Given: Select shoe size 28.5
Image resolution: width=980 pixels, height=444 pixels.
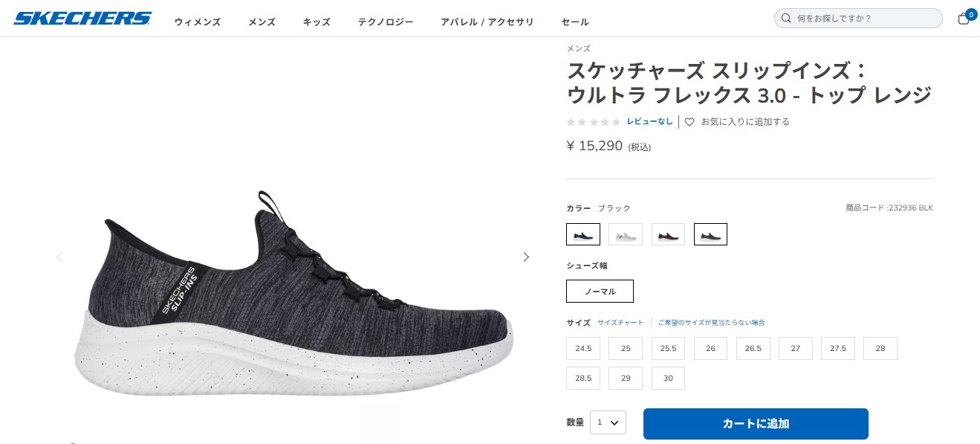Looking at the screenshot, I should [x=583, y=378].
